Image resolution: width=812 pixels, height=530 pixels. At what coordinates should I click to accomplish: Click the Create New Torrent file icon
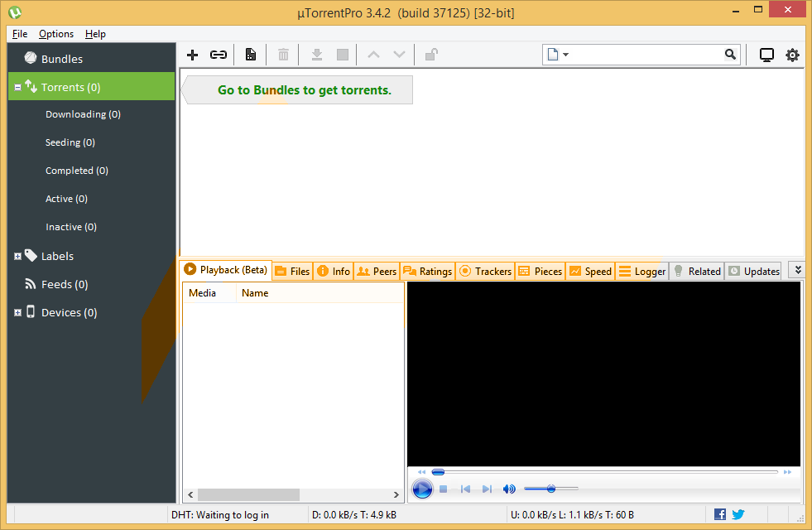251,55
